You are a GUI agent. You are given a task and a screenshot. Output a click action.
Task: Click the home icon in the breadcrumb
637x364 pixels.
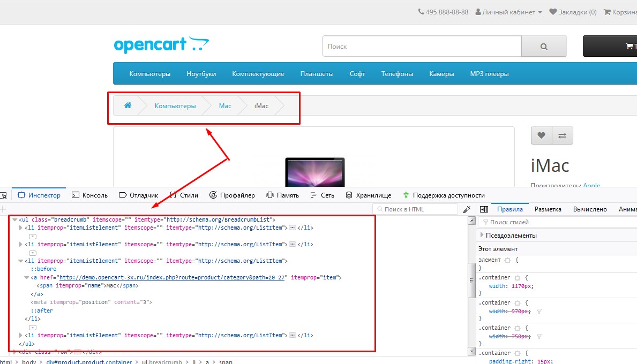128,105
